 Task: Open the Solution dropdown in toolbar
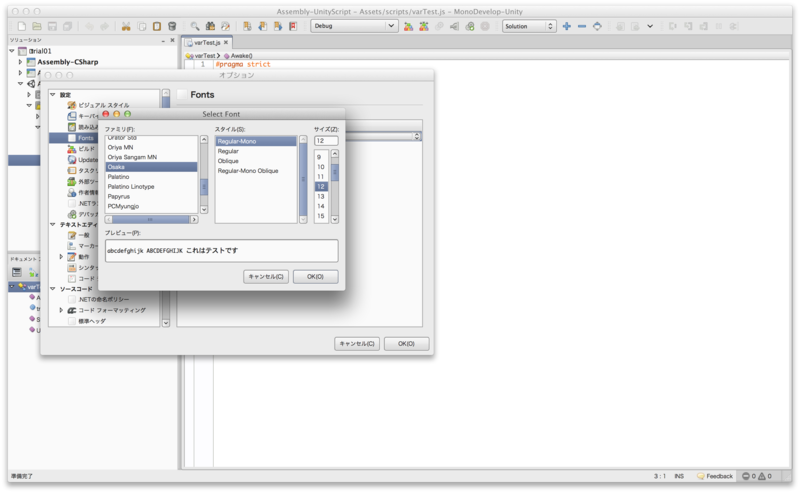point(529,26)
